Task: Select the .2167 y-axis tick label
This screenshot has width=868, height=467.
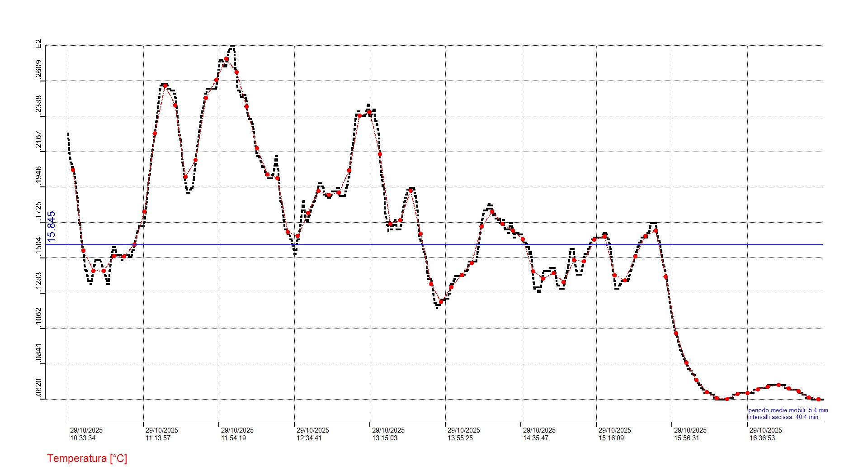Action: click(x=39, y=141)
